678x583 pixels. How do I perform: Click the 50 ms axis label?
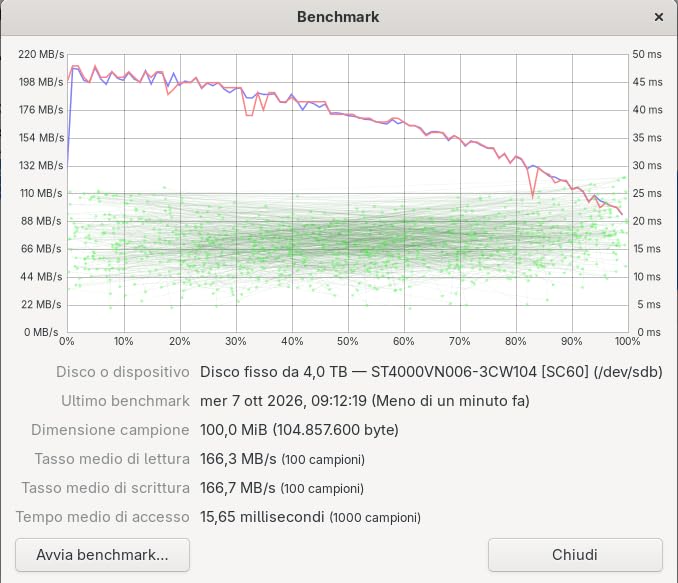click(647, 54)
